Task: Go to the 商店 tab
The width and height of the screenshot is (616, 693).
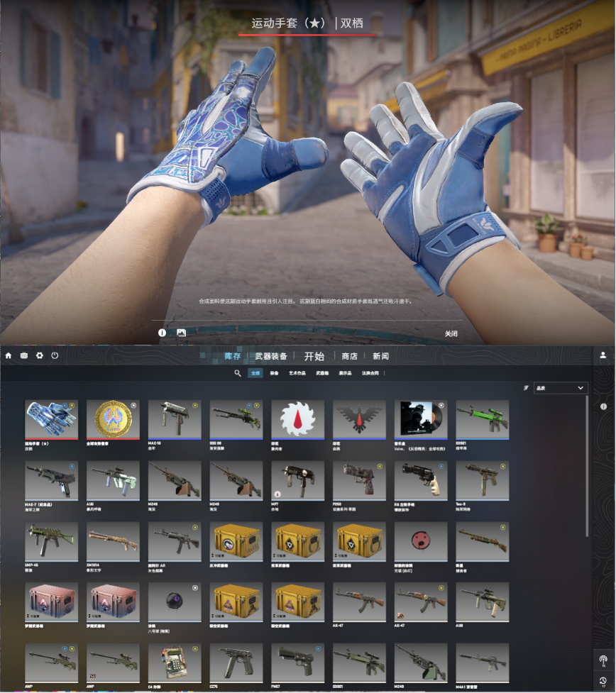Action: coord(349,356)
